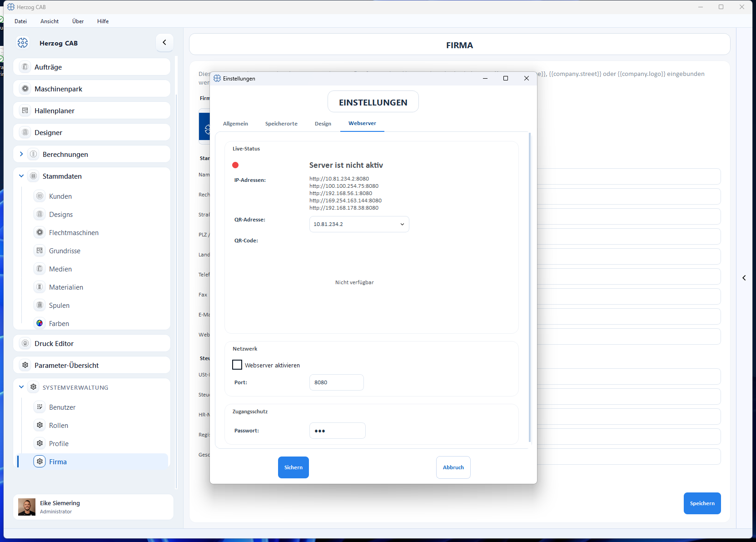Click the Profile gear icon

(x=40, y=443)
